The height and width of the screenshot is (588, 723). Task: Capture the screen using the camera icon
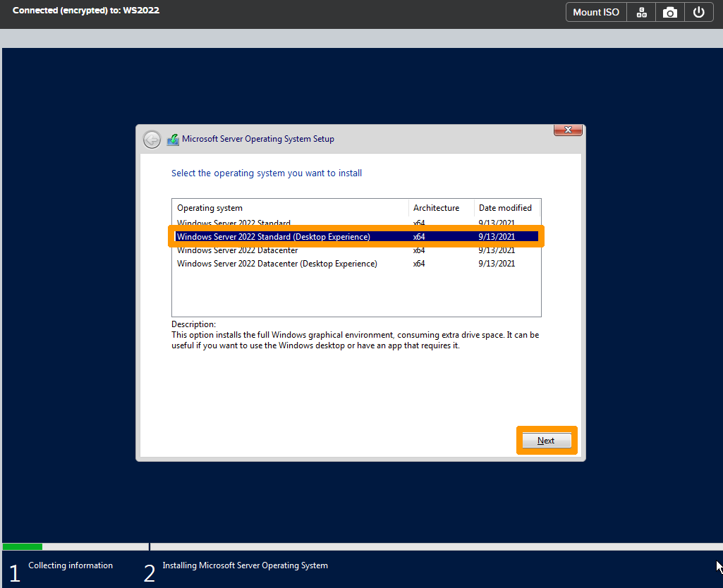click(669, 12)
